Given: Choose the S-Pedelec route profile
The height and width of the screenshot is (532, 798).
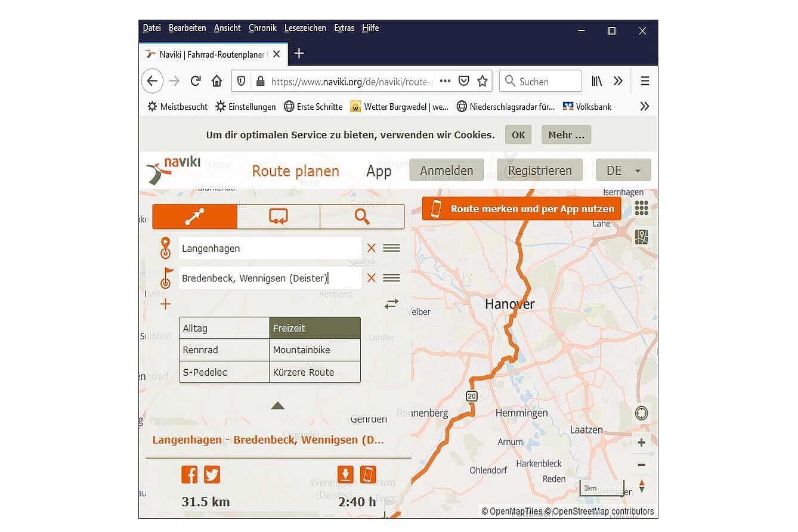Looking at the screenshot, I should [x=224, y=372].
